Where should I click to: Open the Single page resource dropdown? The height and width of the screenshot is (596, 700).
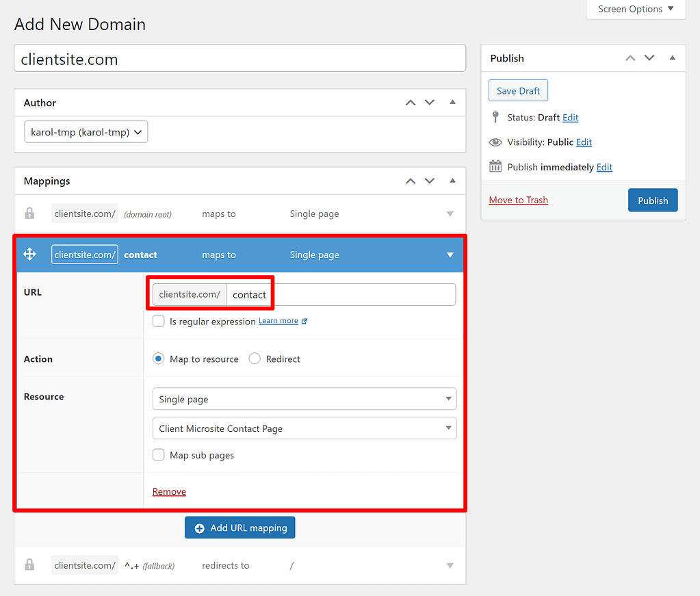(304, 398)
